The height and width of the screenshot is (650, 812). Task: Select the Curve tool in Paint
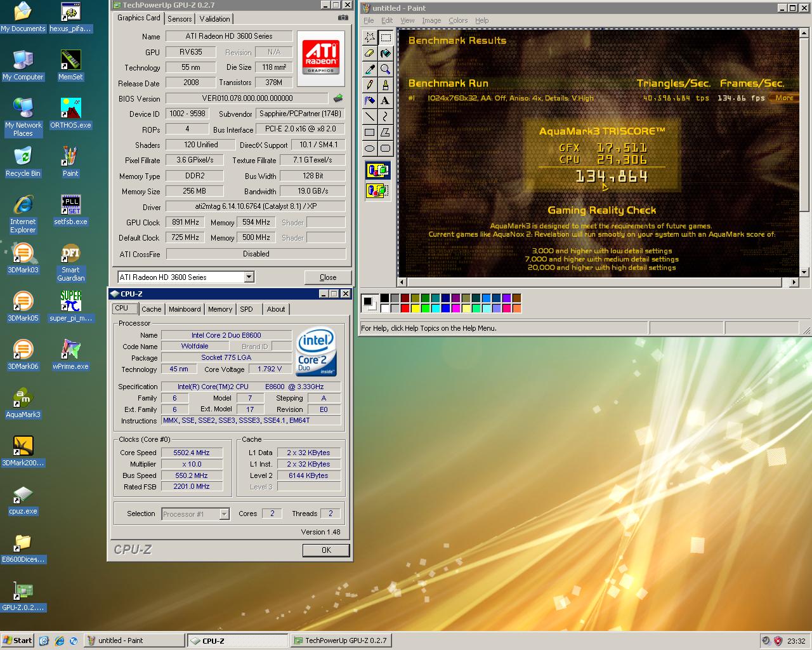(x=386, y=117)
